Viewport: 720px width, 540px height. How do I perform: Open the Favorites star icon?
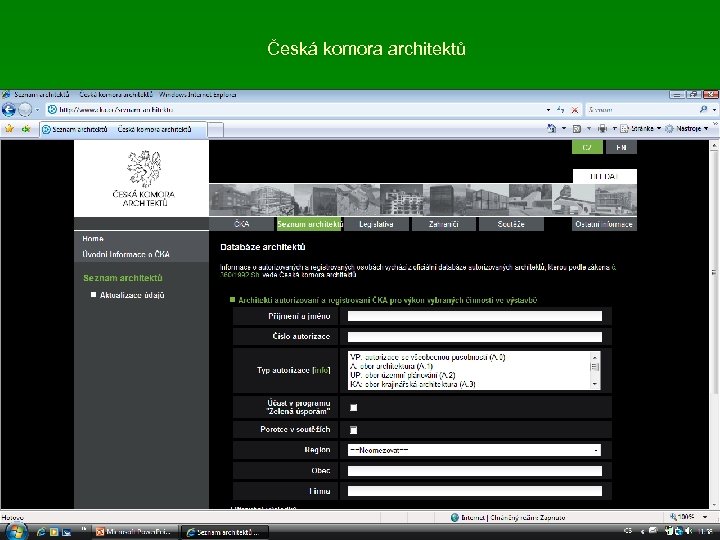point(9,129)
